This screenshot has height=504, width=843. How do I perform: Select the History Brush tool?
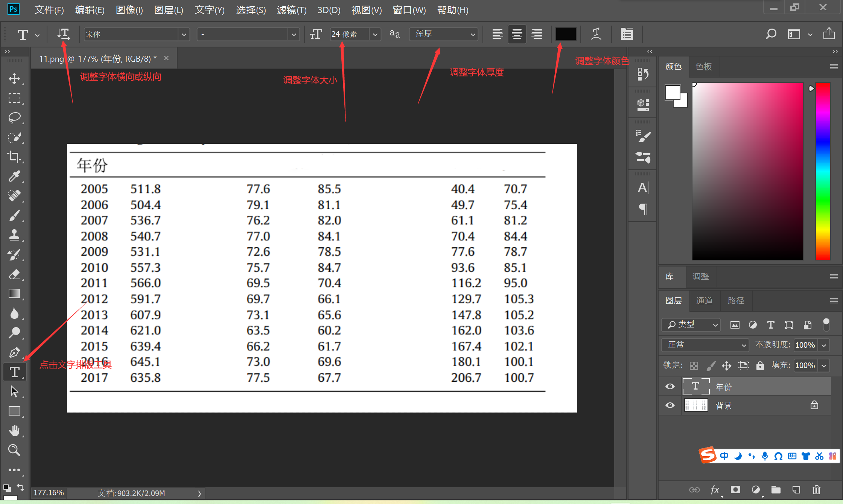tap(14, 255)
